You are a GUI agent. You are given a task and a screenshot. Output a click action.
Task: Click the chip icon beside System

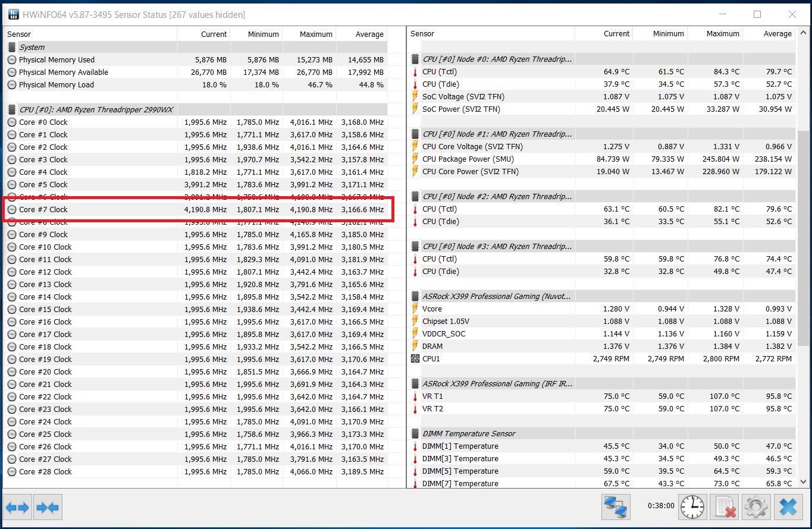pyautogui.click(x=12, y=47)
